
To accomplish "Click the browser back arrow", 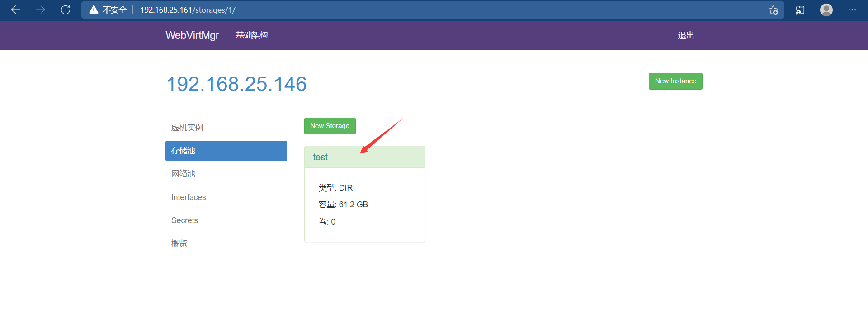I will pyautogui.click(x=16, y=10).
